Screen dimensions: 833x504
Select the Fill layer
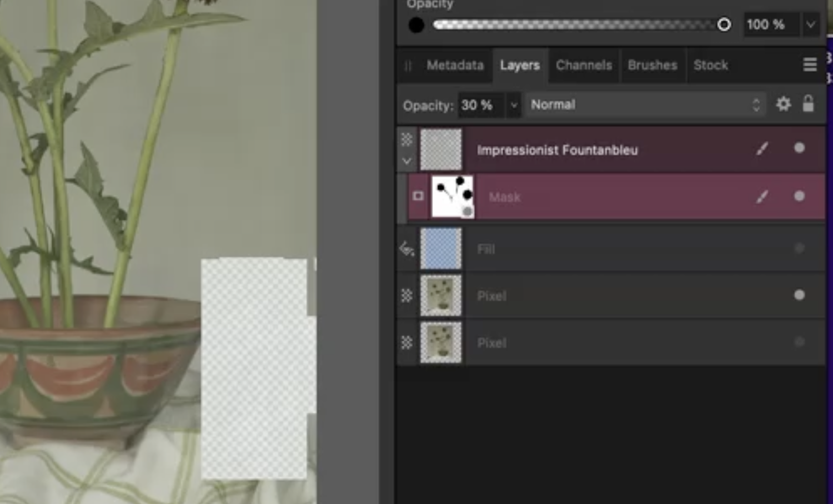583,249
